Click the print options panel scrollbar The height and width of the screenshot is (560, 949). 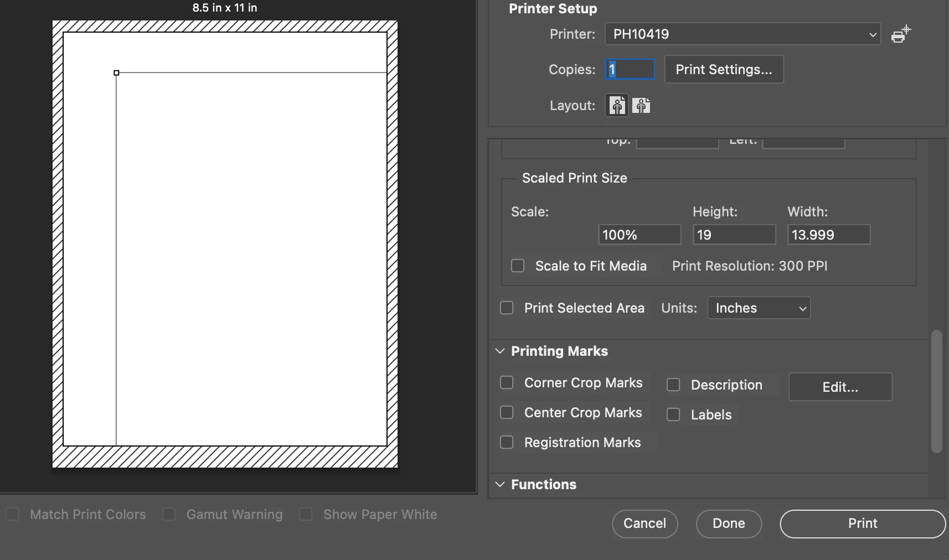pyautogui.click(x=936, y=391)
